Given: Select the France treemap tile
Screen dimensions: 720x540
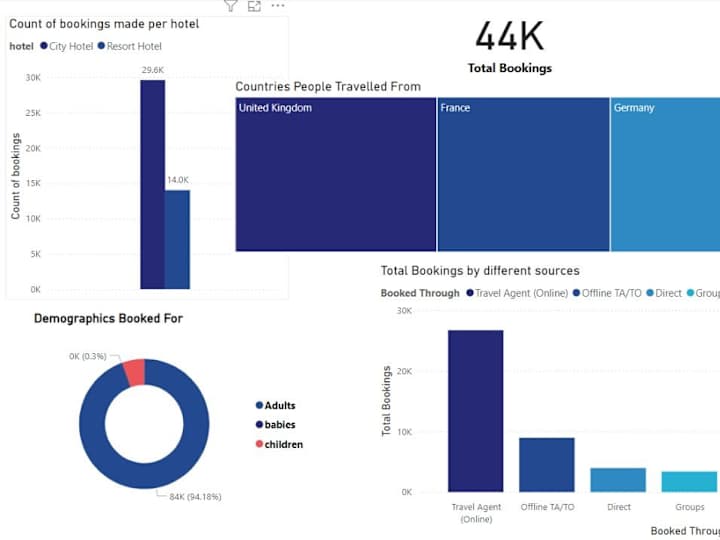Looking at the screenshot, I should (x=523, y=174).
